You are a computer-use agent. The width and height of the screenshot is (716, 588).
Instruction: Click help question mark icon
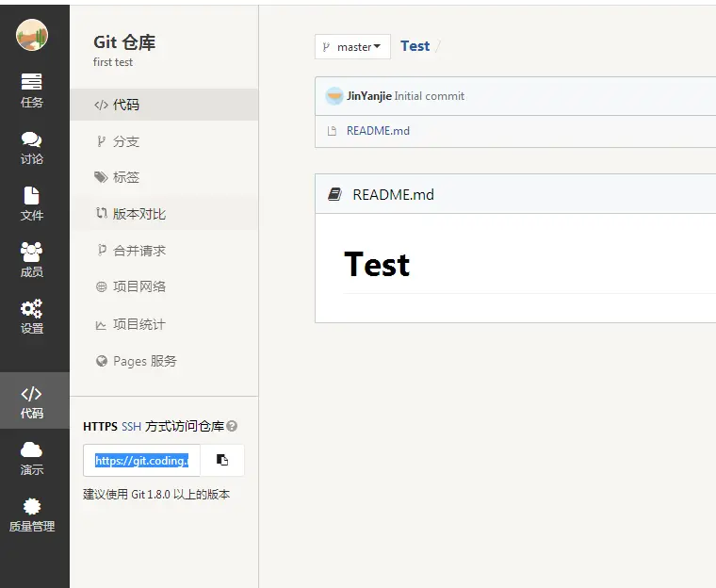click(x=232, y=426)
